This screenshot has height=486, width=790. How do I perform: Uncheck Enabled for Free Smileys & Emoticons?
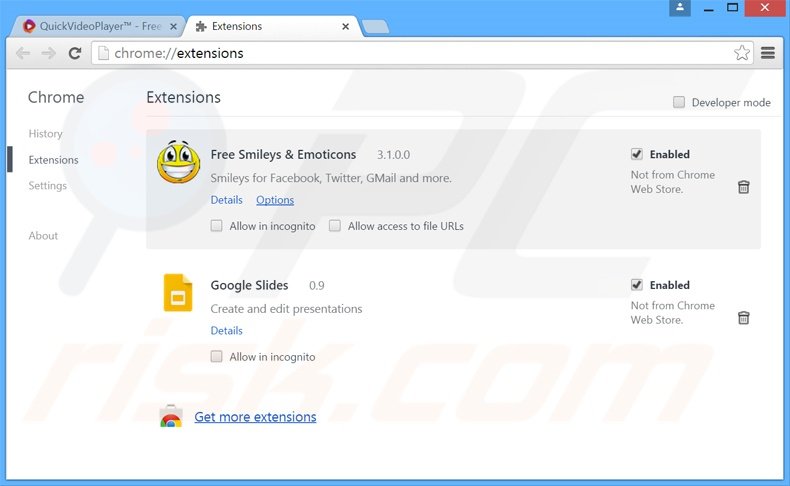(637, 154)
